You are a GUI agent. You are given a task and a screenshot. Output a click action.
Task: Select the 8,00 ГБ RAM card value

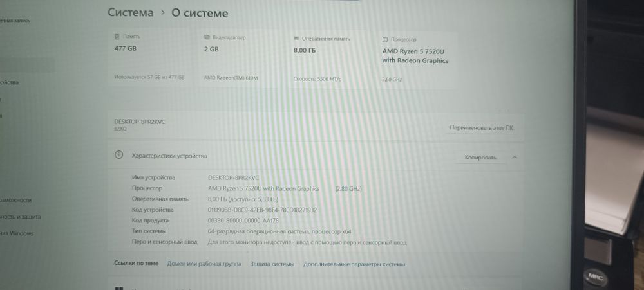click(x=305, y=50)
